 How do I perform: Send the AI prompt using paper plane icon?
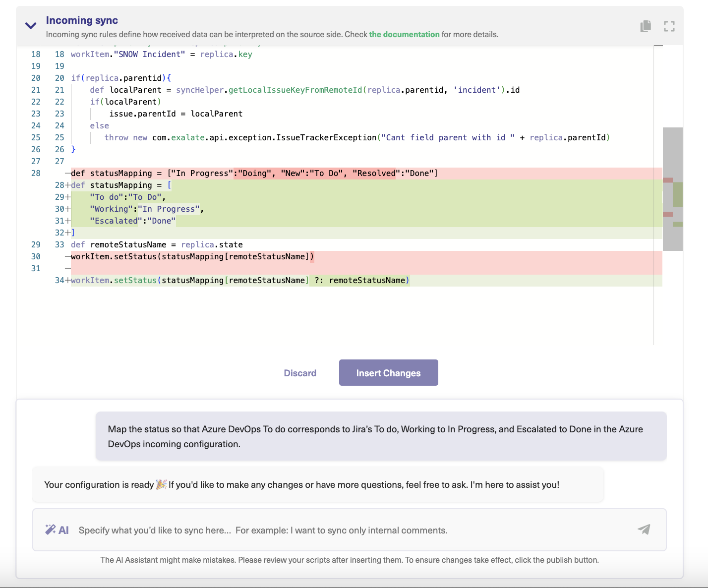click(644, 529)
